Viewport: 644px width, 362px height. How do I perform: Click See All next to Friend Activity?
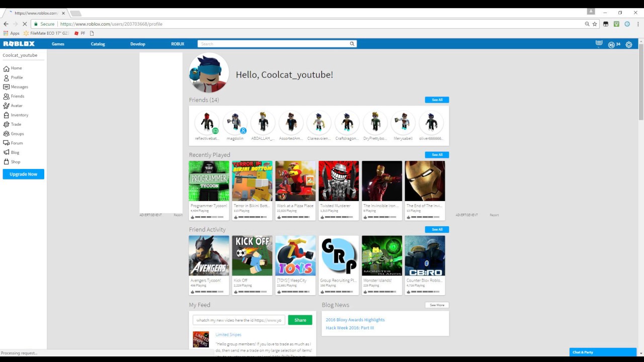[x=437, y=229]
